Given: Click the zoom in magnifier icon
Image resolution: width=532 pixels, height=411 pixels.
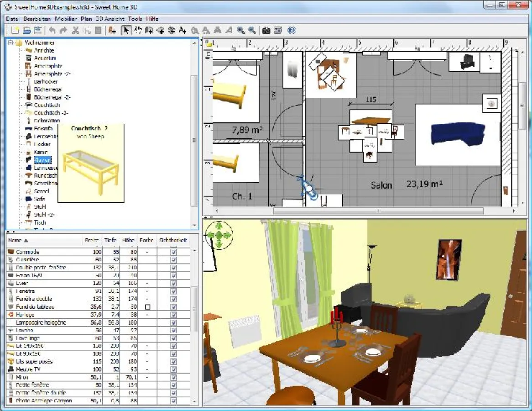Looking at the screenshot, I should pyautogui.click(x=240, y=30).
